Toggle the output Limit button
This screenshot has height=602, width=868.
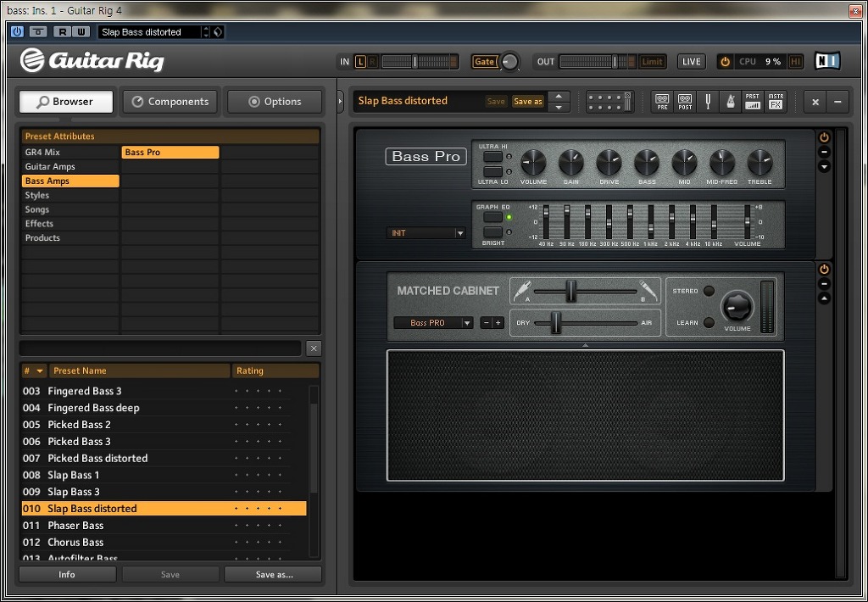point(652,62)
